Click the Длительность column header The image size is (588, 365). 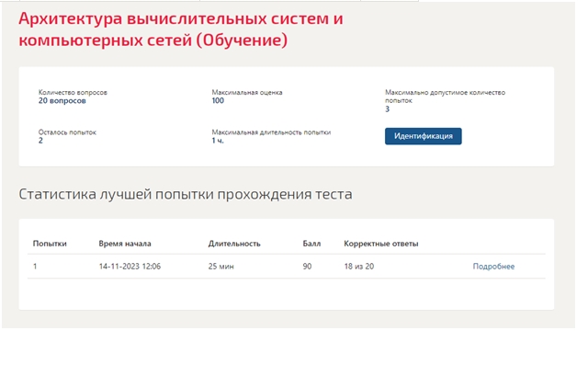[x=234, y=244]
